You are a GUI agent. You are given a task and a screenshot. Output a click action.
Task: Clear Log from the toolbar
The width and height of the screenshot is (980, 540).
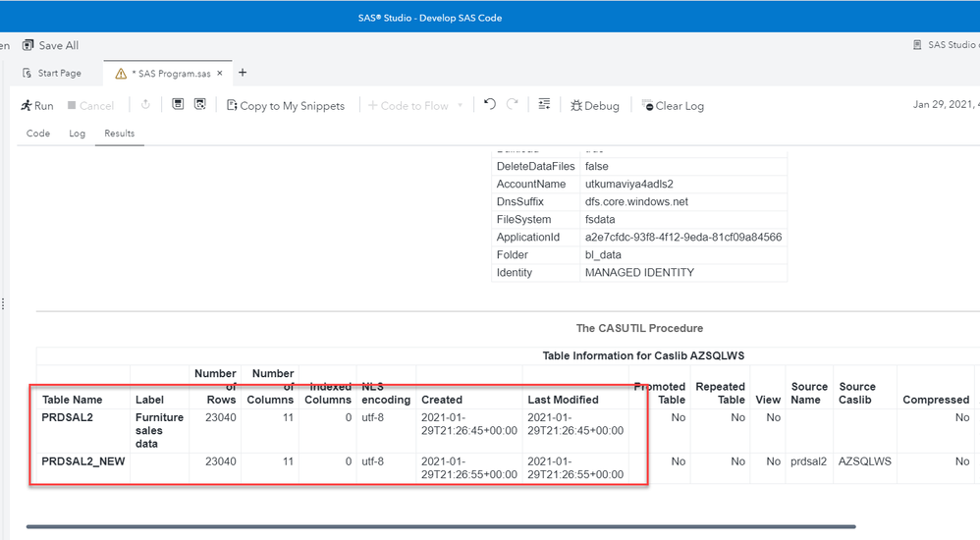tap(673, 105)
